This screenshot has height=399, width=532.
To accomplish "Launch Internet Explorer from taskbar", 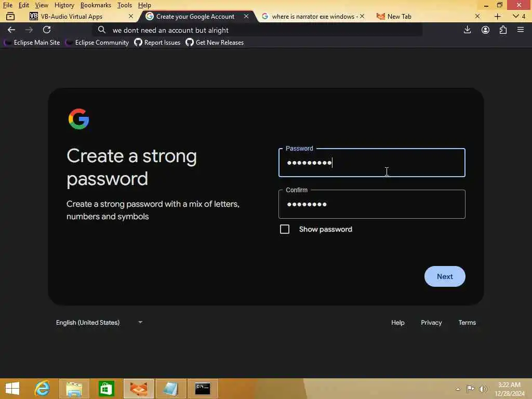I will pos(43,389).
